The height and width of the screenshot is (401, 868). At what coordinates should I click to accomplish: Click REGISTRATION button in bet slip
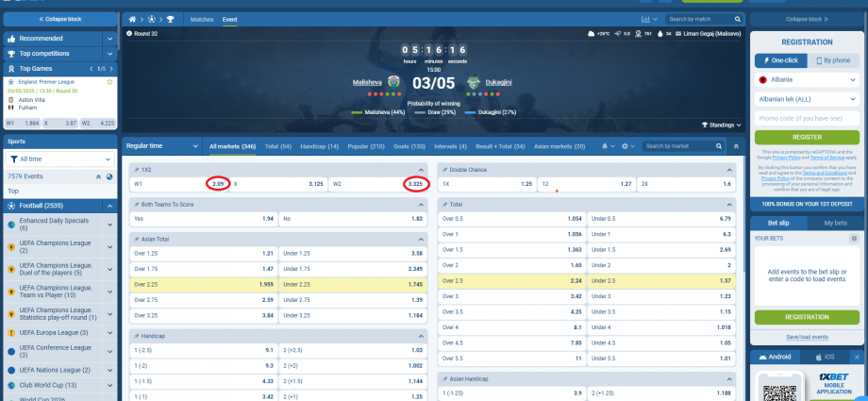click(807, 317)
